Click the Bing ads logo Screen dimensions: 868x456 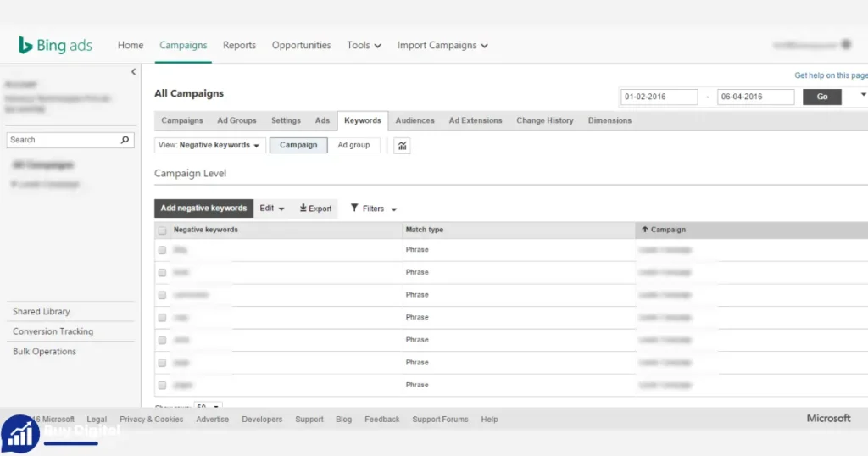point(55,45)
